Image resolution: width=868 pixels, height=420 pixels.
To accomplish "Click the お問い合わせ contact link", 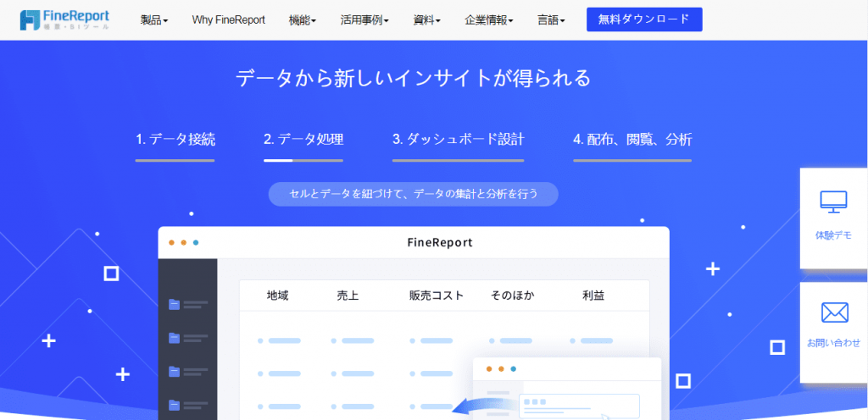I will [x=834, y=343].
